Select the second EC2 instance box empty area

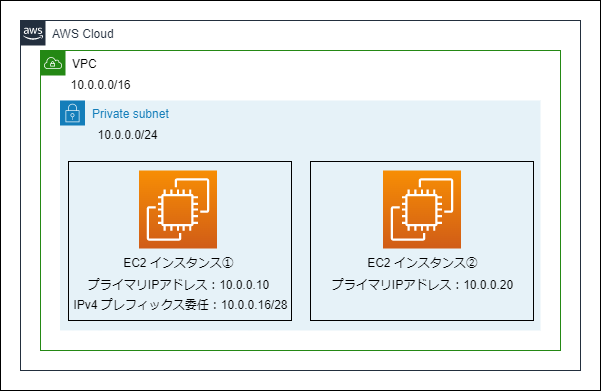(422, 306)
